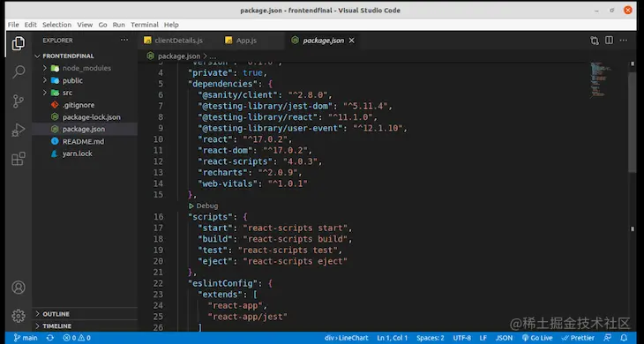Change language mode via JSON

click(504, 338)
